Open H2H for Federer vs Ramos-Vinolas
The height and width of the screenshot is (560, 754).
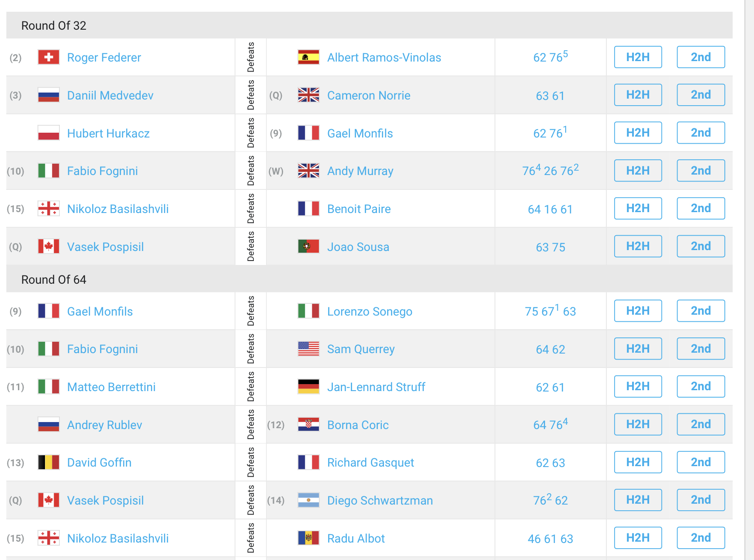638,57
